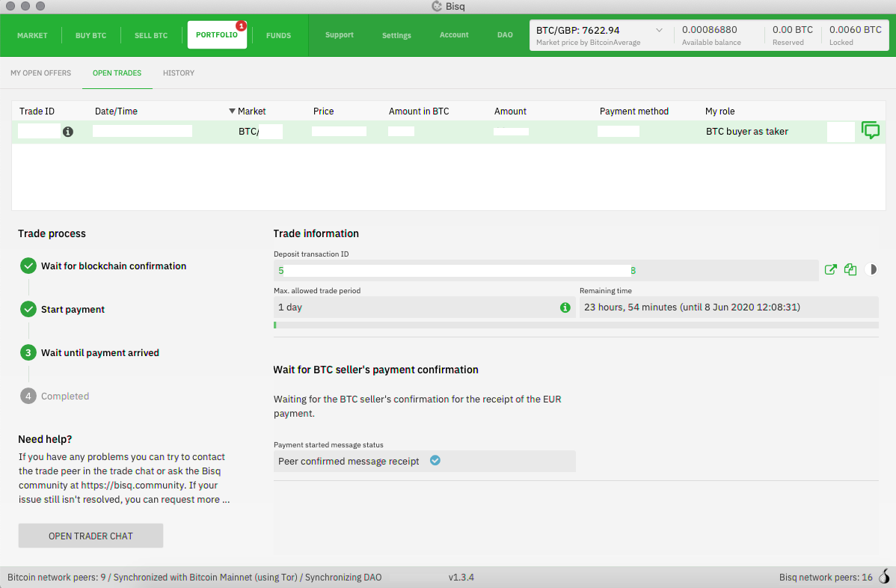Click the Trade ID column header

37,111
